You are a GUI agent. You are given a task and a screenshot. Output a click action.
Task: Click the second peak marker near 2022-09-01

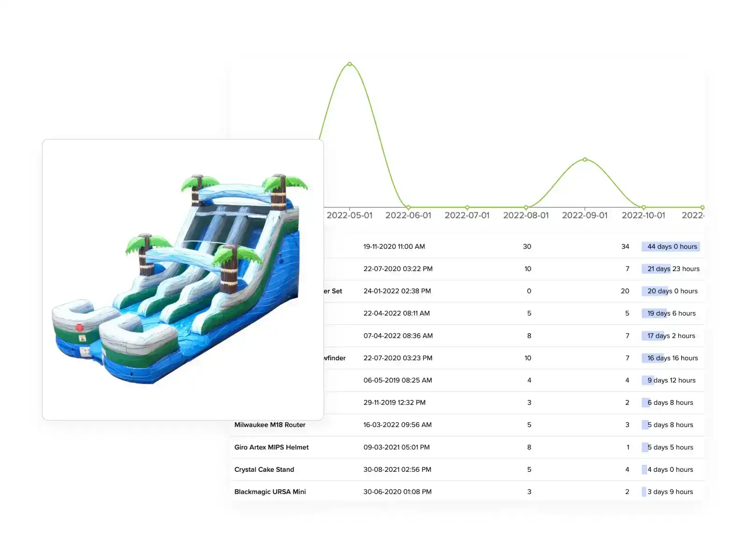click(x=585, y=159)
